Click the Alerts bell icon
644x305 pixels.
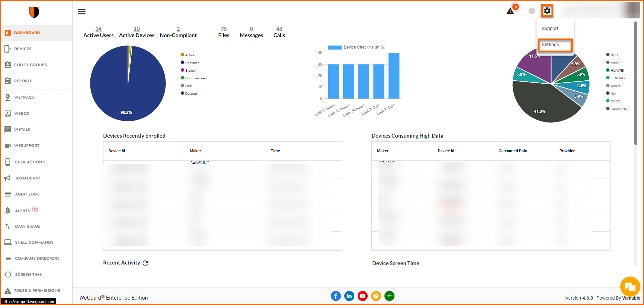8,211
